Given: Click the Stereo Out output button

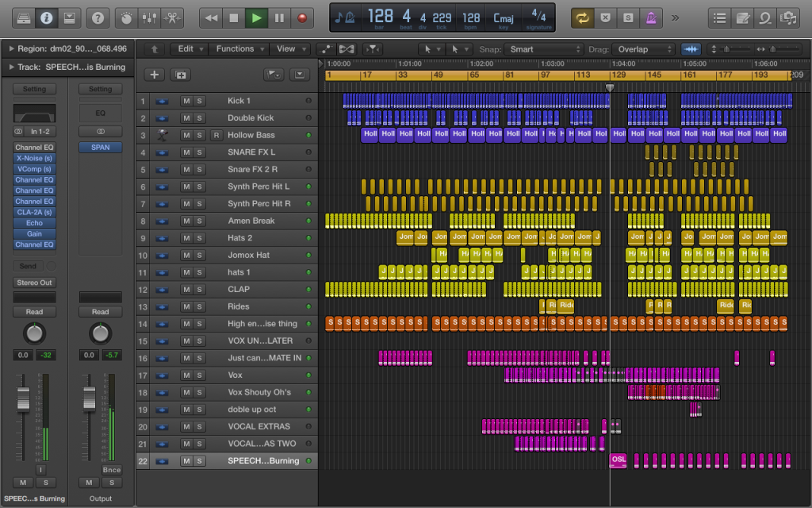Looking at the screenshot, I should 34,283.
